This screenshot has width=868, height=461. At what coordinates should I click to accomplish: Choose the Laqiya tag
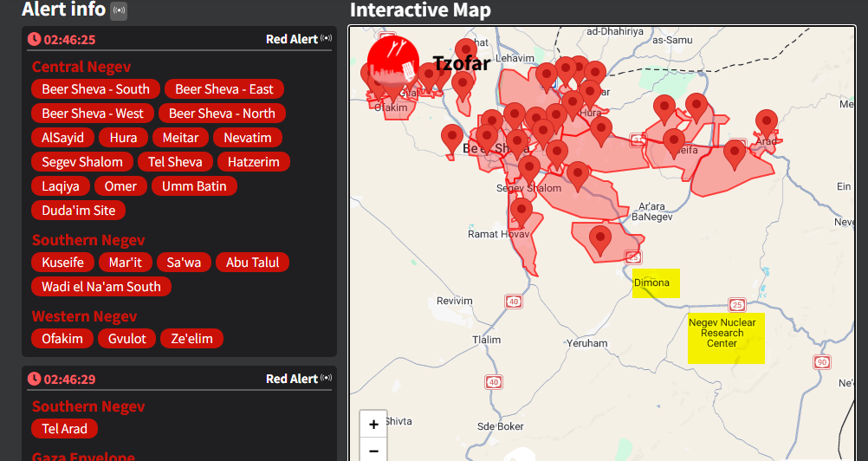tap(61, 186)
